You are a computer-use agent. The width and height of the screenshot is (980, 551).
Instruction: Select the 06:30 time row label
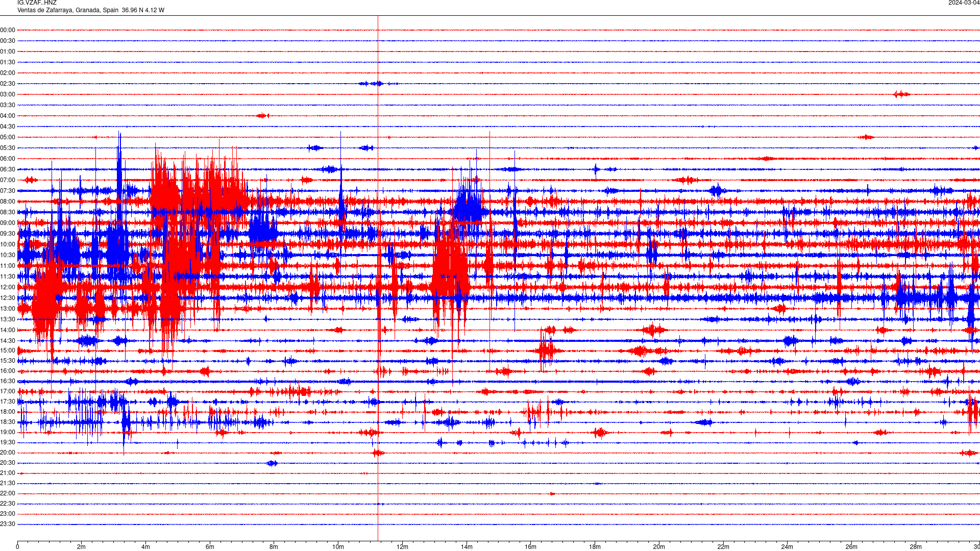point(8,169)
